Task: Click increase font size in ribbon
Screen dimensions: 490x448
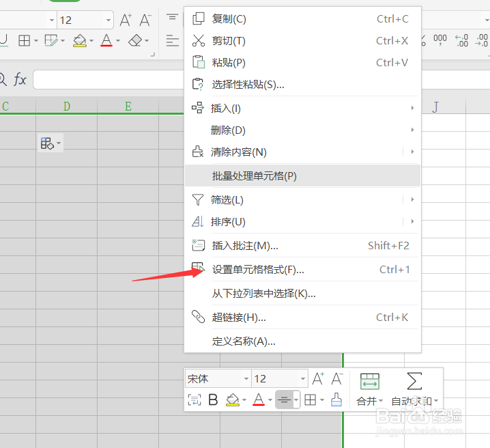Action: coord(126,20)
